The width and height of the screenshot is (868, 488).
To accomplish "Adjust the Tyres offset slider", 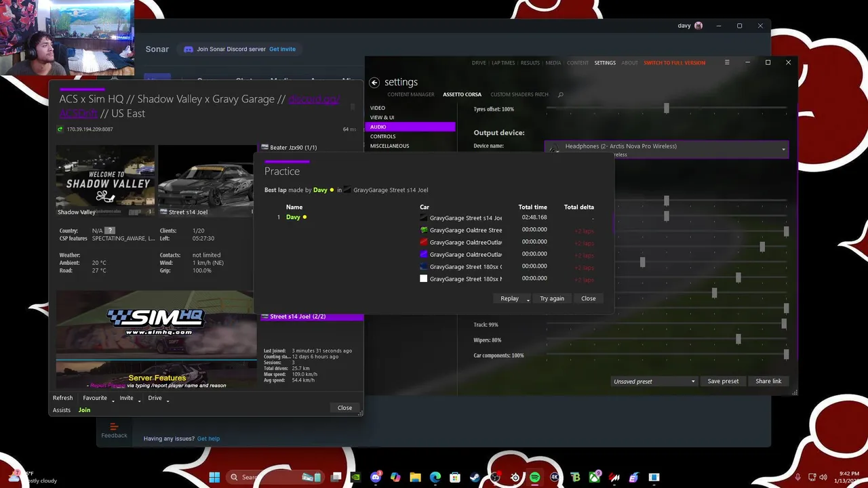I will [x=667, y=108].
